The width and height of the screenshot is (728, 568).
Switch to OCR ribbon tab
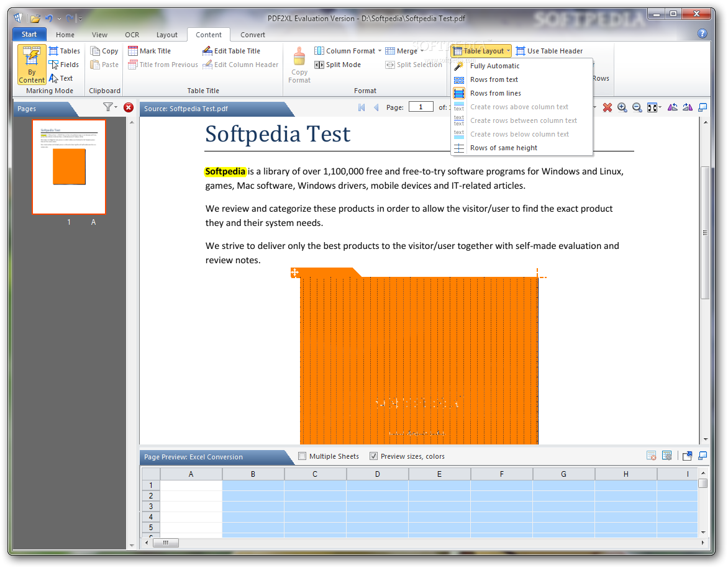(132, 35)
